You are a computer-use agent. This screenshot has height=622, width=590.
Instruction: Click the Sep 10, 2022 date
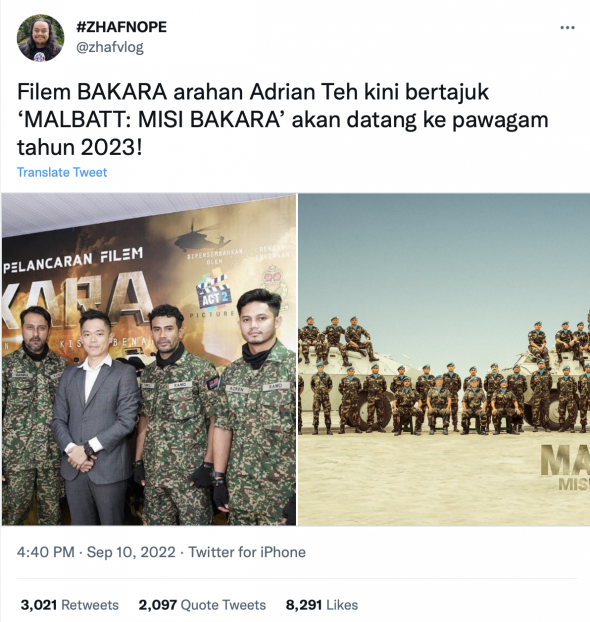pyautogui.click(x=131, y=552)
